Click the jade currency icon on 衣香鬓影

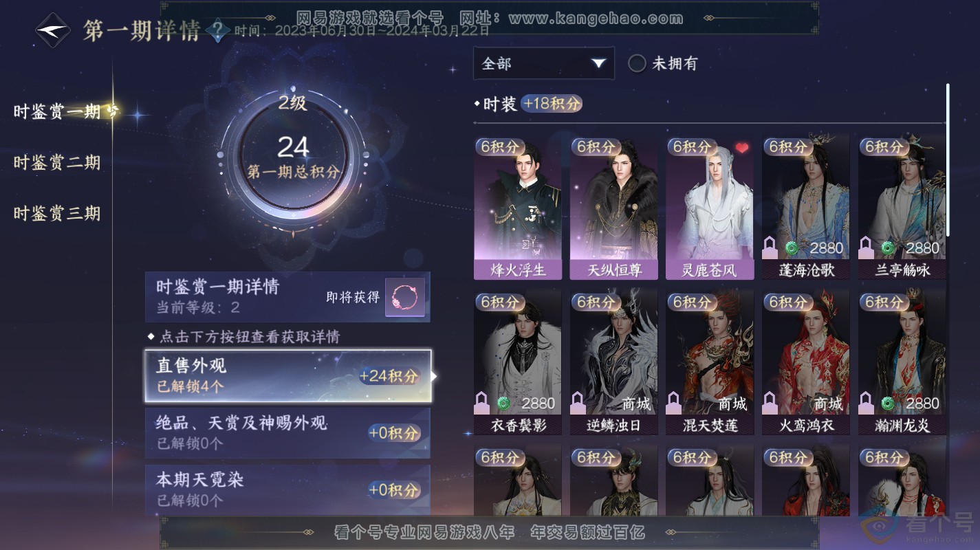(503, 403)
